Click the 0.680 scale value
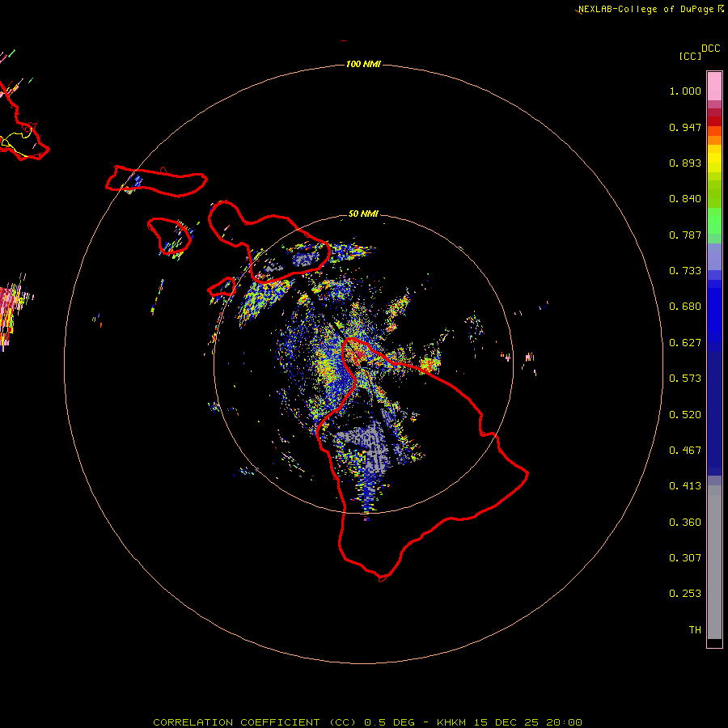This screenshot has height=728, width=728. click(685, 307)
